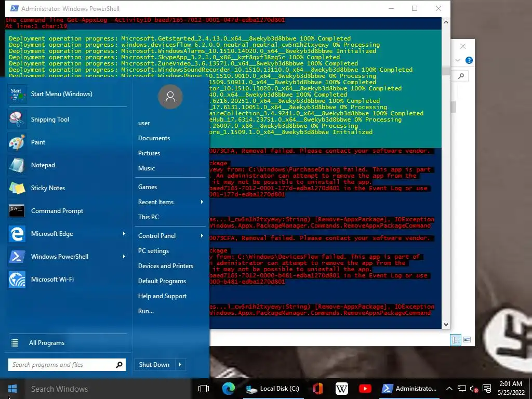Click the Search Windows taskbar box
Screen dimensions: 532x399
coord(108,389)
